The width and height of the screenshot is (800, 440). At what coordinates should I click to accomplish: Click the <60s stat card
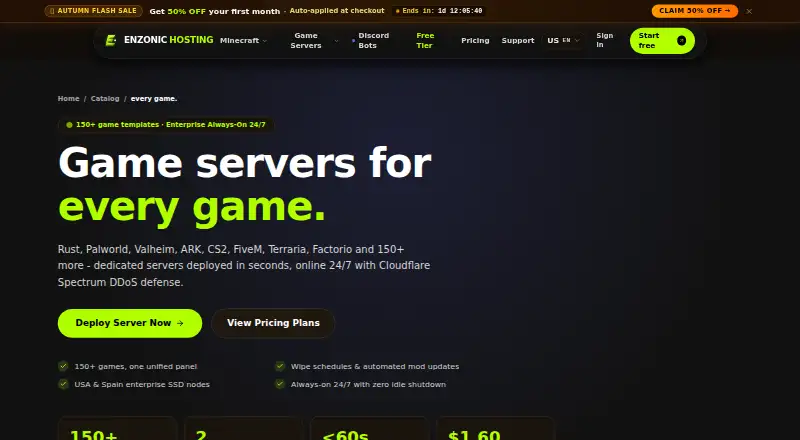[370, 428]
